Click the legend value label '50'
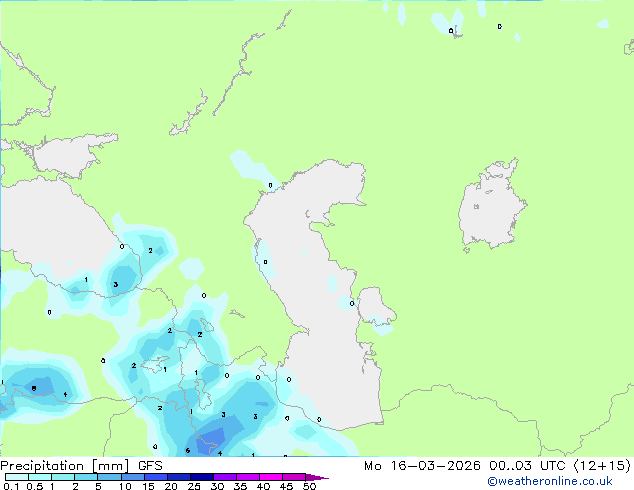Viewport: 634px width, 490px height. [x=309, y=486]
